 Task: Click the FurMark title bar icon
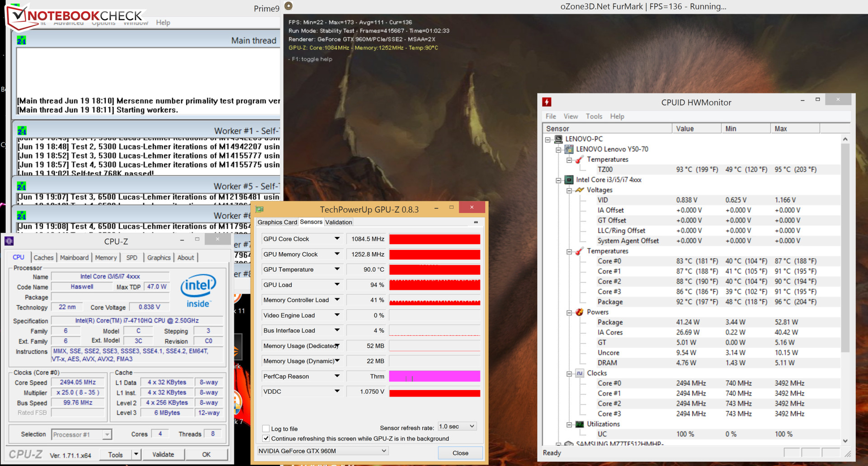tap(288, 6)
